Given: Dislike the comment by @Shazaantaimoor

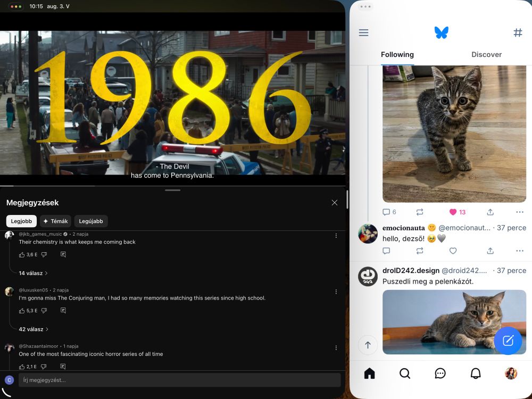Looking at the screenshot, I should pyautogui.click(x=44, y=367).
